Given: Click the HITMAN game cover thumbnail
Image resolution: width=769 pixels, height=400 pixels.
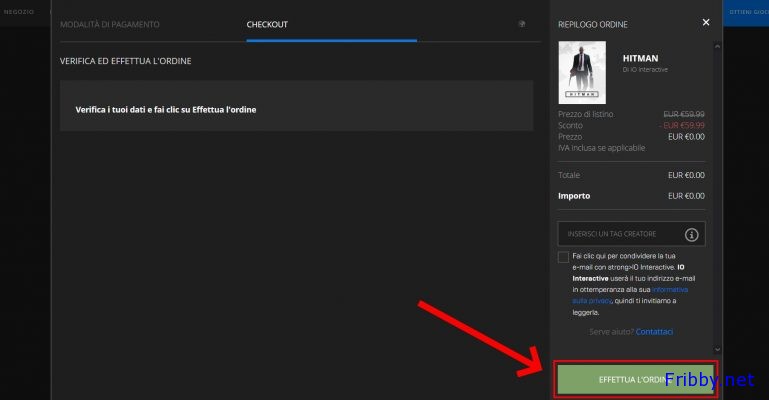Looking at the screenshot, I should pyautogui.click(x=584, y=70).
